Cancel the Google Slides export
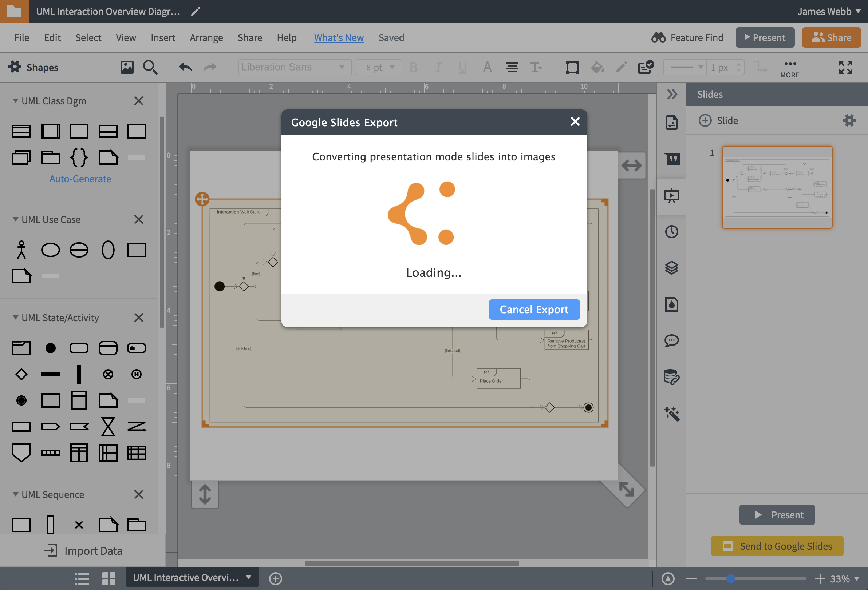This screenshot has width=868, height=590. pyautogui.click(x=534, y=309)
